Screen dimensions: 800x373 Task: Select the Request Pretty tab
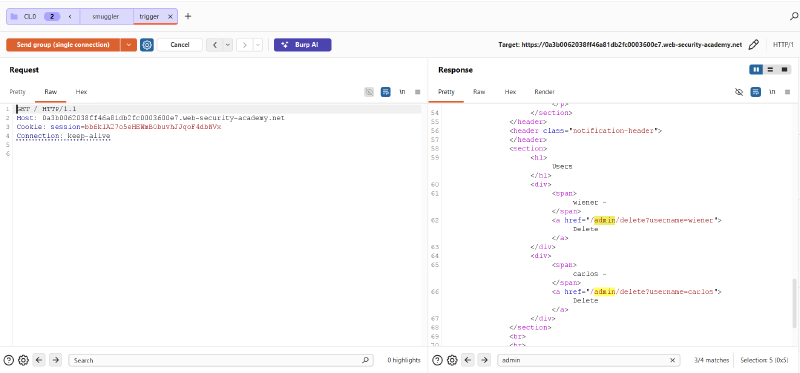pos(17,92)
